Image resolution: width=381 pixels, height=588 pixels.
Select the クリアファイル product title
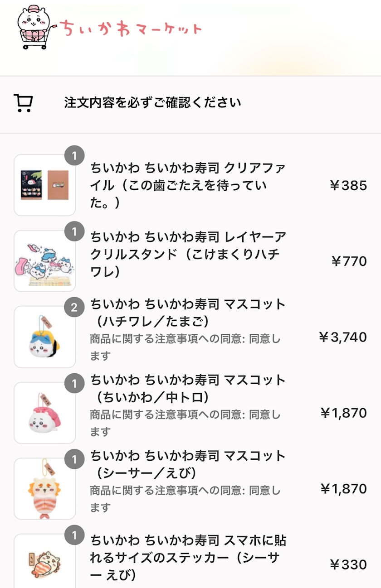187,185
